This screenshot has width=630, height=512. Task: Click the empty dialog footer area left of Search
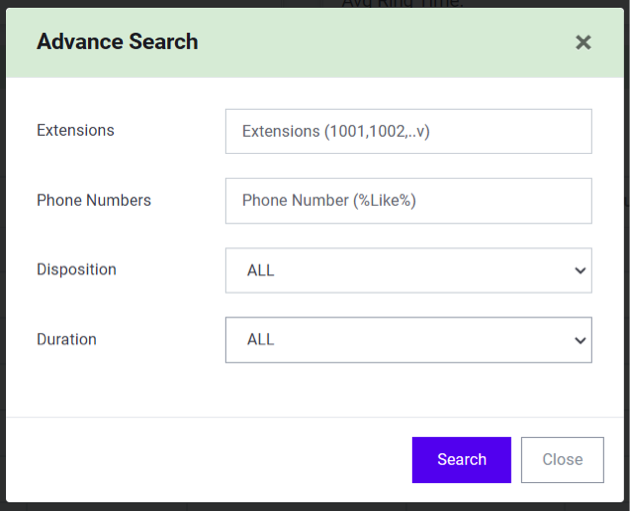pyautogui.click(x=209, y=460)
